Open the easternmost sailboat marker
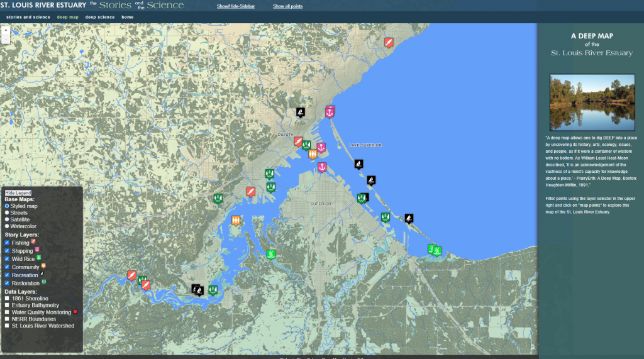The image size is (644, 359). tap(409, 219)
